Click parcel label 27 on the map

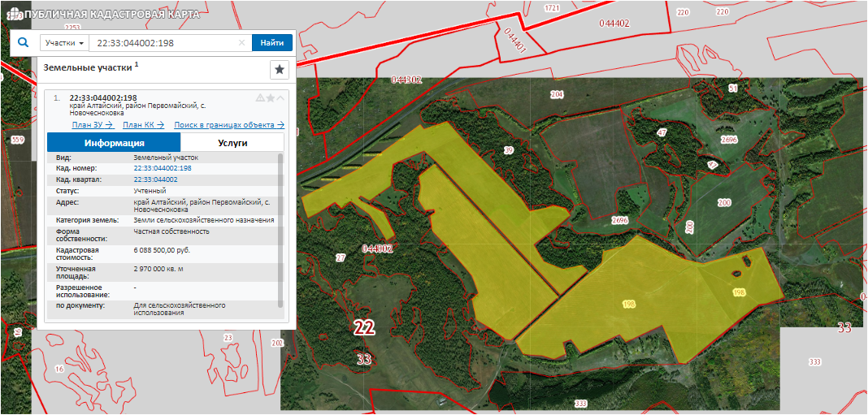click(341, 258)
